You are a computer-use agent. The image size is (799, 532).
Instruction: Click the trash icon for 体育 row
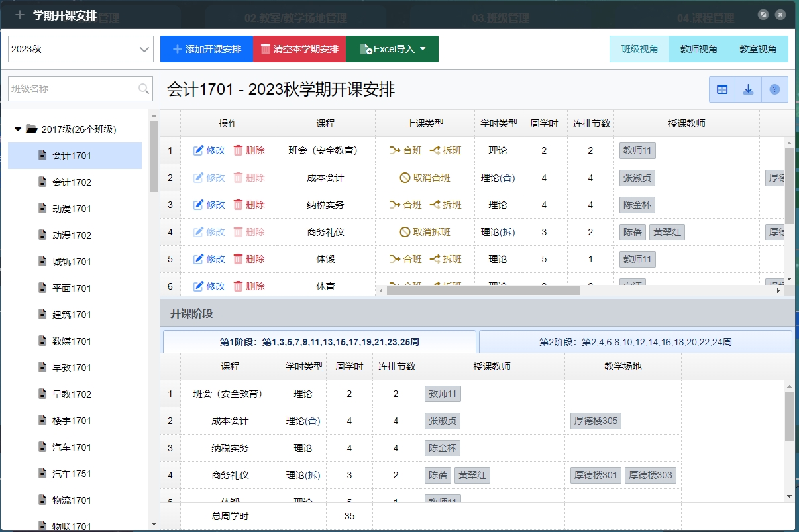pyautogui.click(x=238, y=286)
